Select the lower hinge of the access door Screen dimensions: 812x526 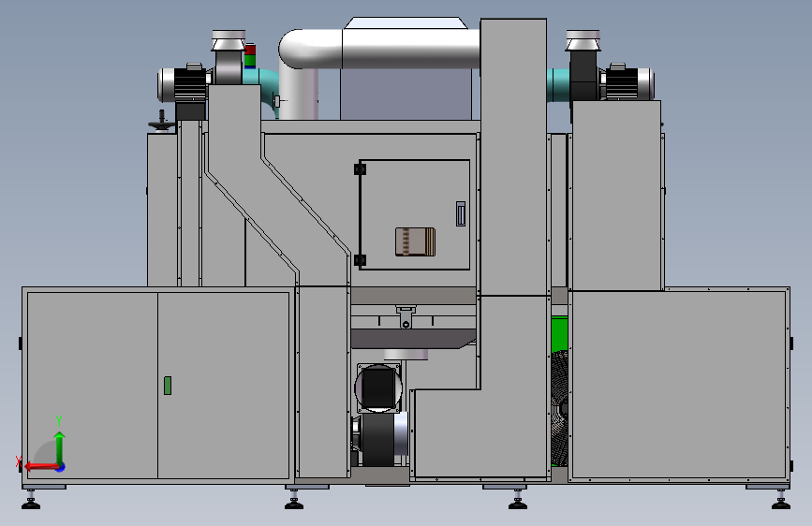(360, 260)
